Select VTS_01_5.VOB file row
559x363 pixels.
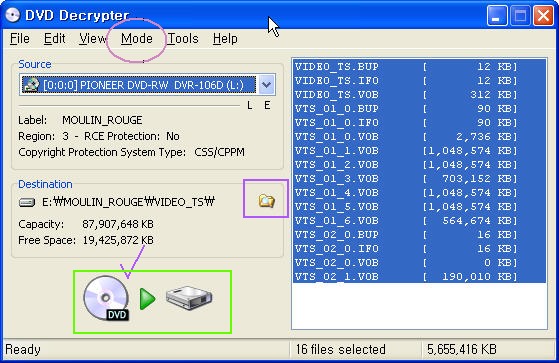click(x=419, y=206)
